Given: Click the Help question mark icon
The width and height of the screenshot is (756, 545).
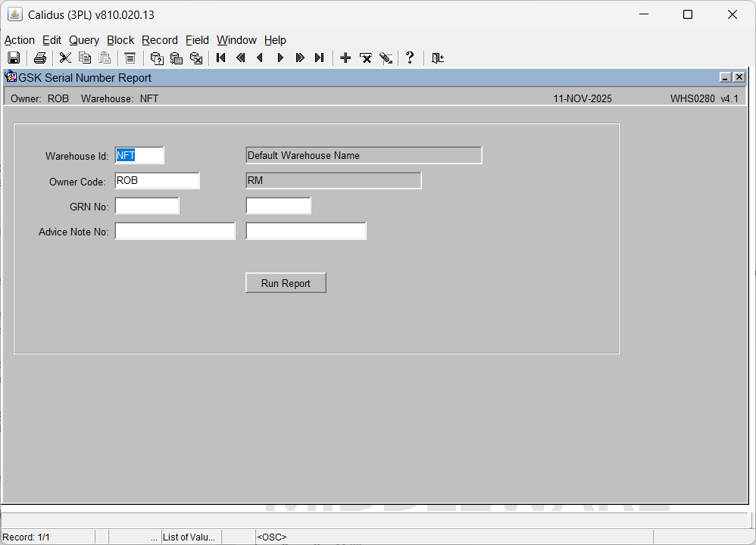Looking at the screenshot, I should click(x=410, y=58).
